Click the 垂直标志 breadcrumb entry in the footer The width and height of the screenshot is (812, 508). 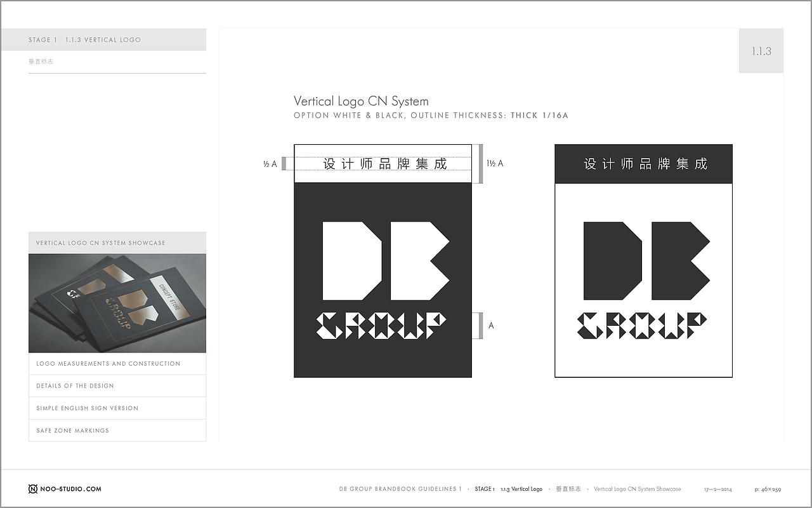click(568, 489)
